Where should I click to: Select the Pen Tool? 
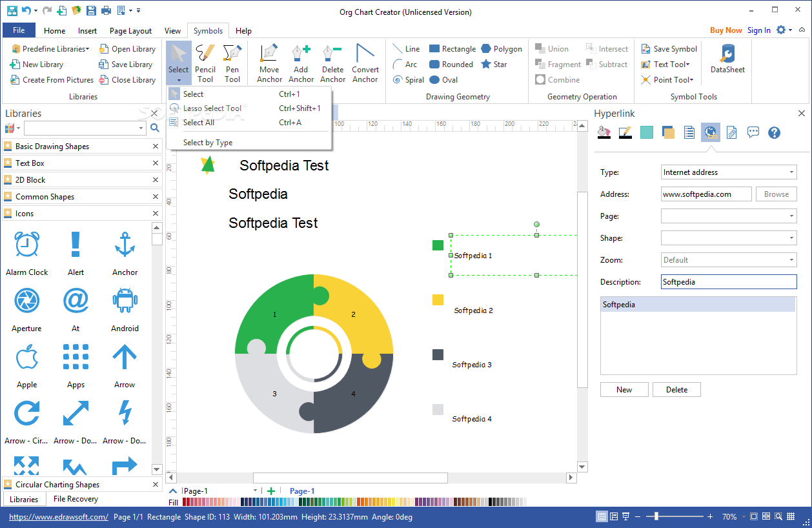(232, 63)
